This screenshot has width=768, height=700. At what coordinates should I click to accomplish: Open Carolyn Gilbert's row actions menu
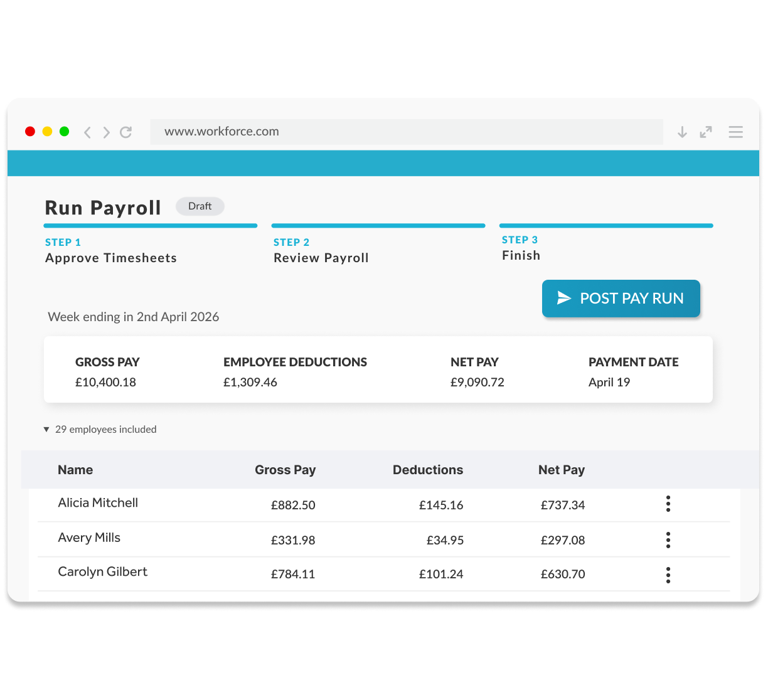click(668, 575)
